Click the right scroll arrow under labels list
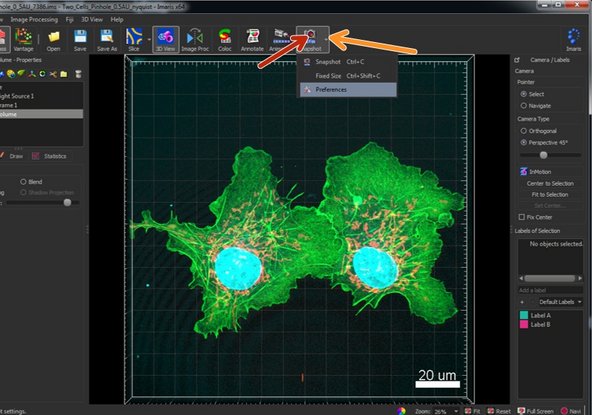Image resolution: width=592 pixels, height=415 pixels. (x=580, y=278)
